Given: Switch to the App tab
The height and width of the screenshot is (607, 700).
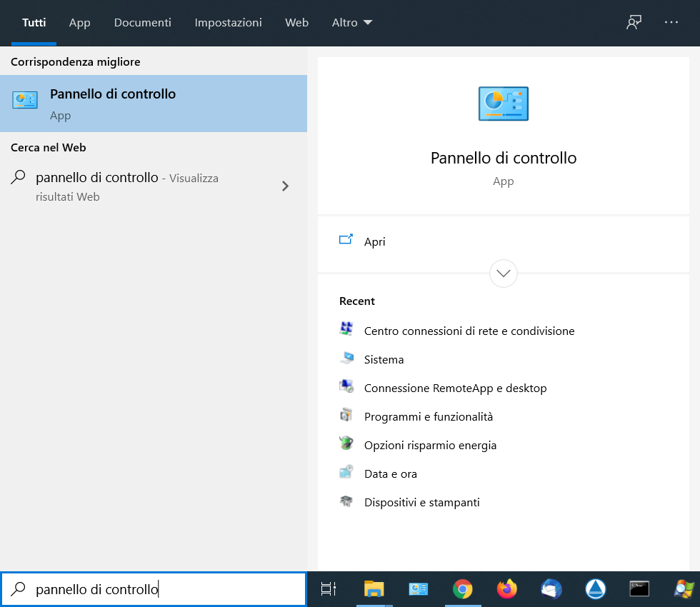Looking at the screenshot, I should coord(79,22).
